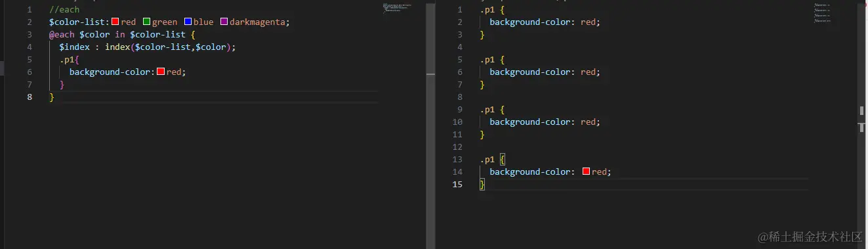Click "background-color" on CSS line 10

pyautogui.click(x=530, y=122)
